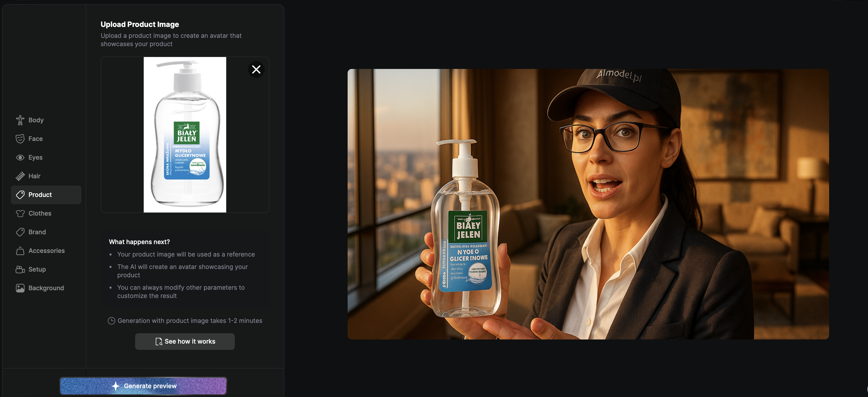This screenshot has height=397, width=868.
Task: Click See how it works button
Action: pos(185,342)
